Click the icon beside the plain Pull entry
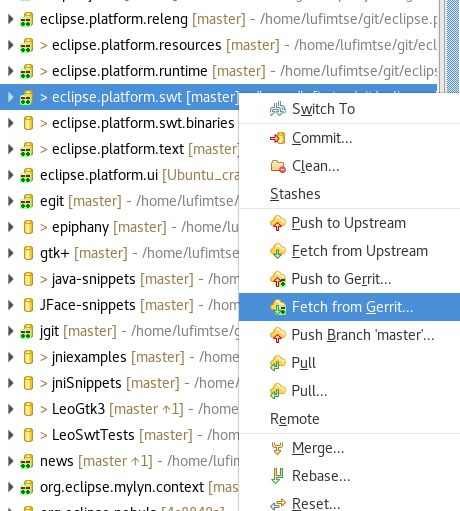The image size is (460, 511). click(278, 363)
